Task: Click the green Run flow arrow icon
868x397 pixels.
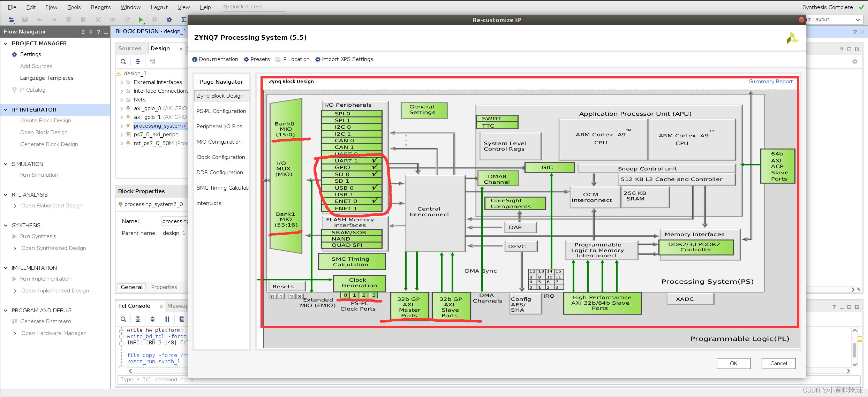Action: pos(141,20)
